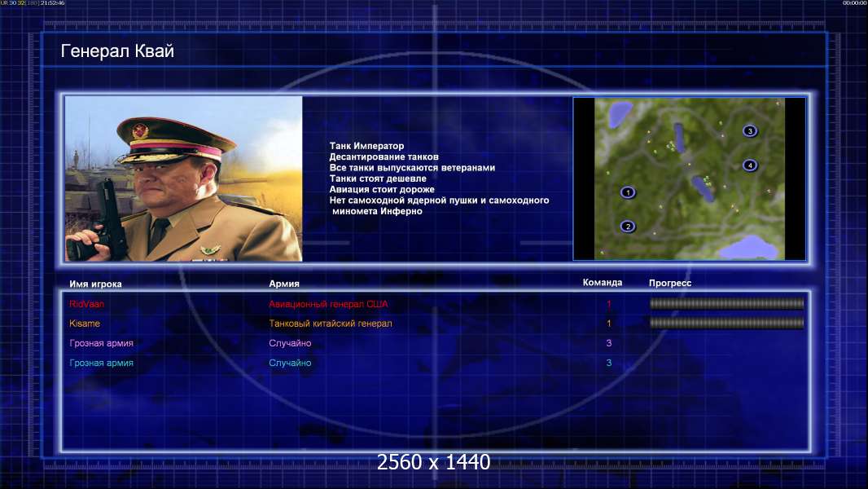Click the "Авиация стоит дороже" line
Screen dimensions: 868x489
(382, 189)
